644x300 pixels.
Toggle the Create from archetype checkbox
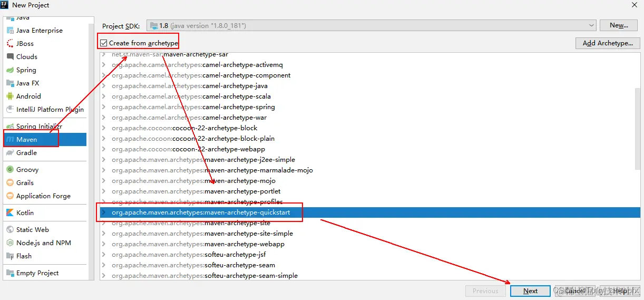(x=104, y=43)
